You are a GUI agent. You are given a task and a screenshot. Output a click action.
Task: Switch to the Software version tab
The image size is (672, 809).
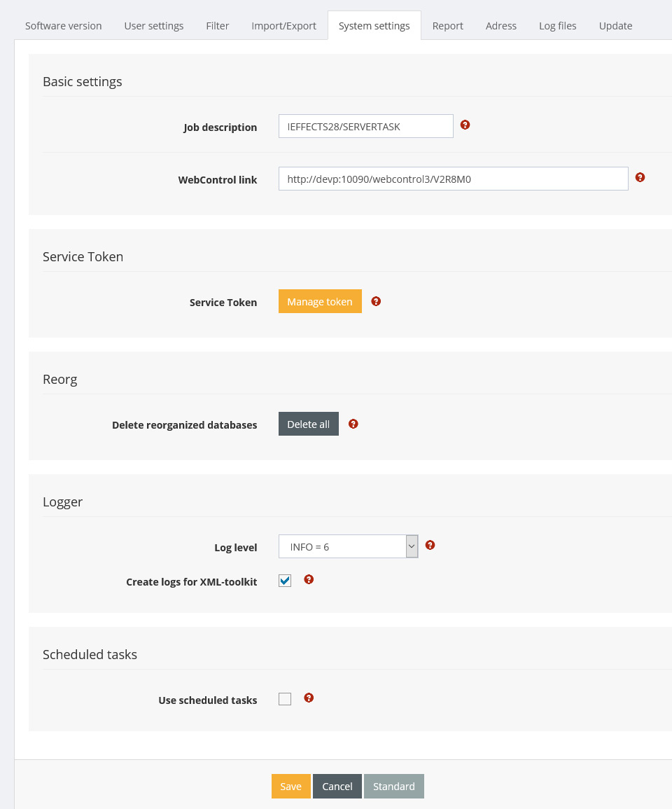click(64, 26)
